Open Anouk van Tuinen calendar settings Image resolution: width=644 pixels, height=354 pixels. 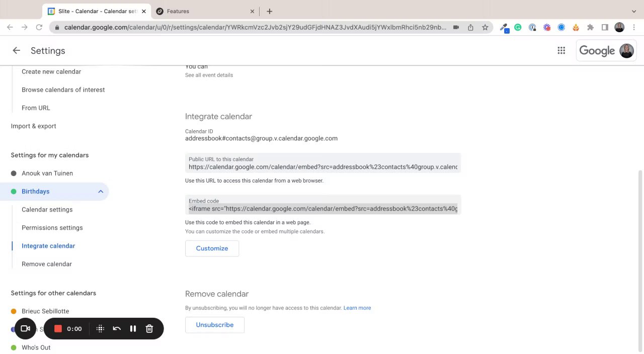click(x=47, y=173)
